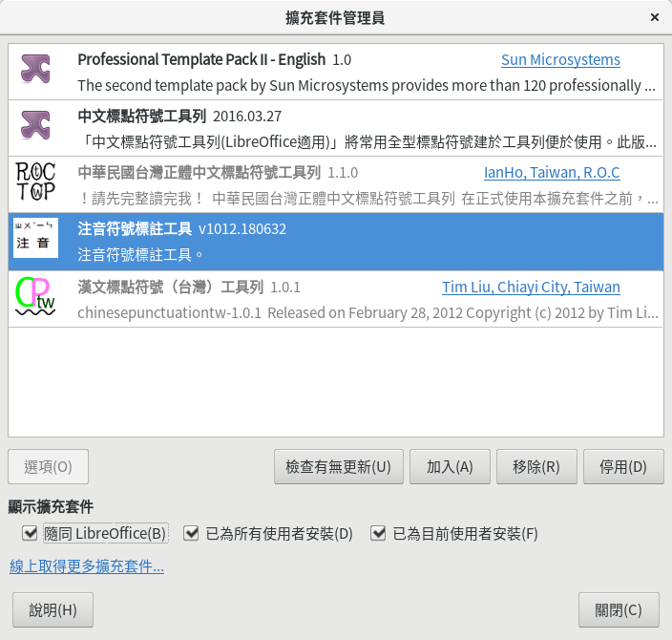The image size is (672, 640).
Task: Click the 注音 extension icon
Action: click(35, 238)
